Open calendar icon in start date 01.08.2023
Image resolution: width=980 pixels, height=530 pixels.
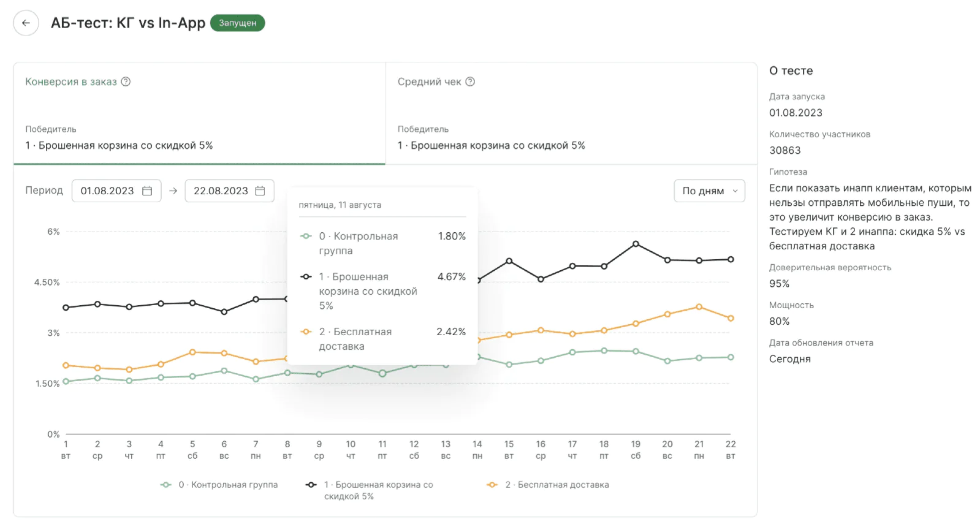click(147, 191)
